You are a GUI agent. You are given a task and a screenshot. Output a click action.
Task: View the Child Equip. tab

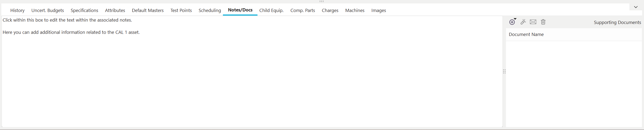[271, 10]
